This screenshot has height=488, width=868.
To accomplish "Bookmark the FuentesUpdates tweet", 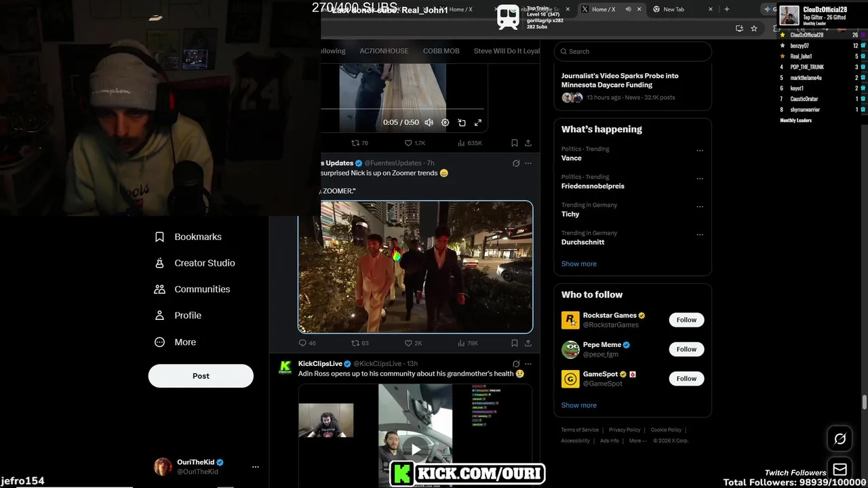I will (x=515, y=343).
